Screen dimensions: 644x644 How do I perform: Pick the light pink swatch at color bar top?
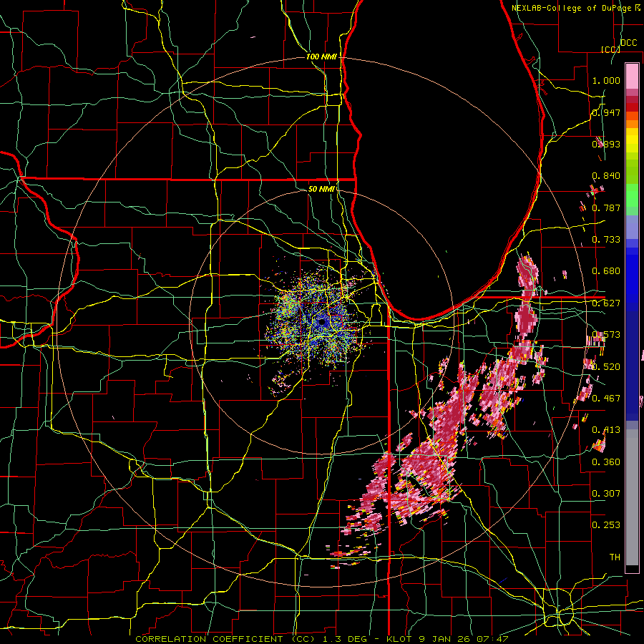[x=632, y=76]
